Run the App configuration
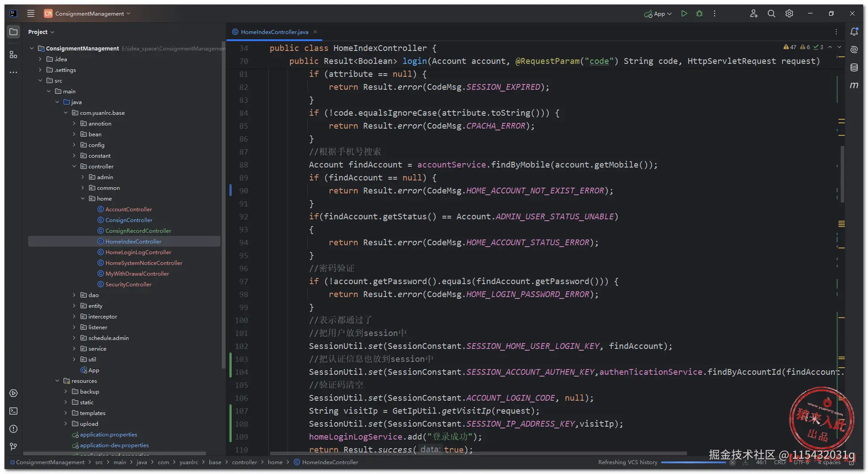 coord(684,13)
